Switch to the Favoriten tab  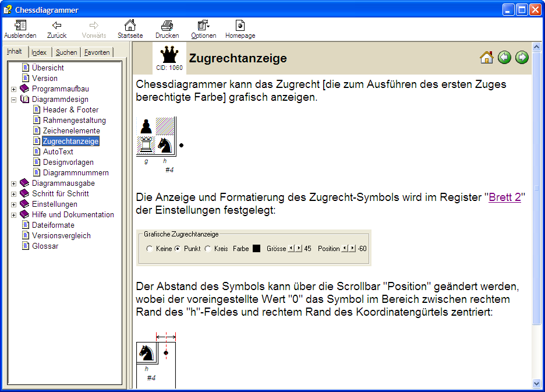[97, 52]
